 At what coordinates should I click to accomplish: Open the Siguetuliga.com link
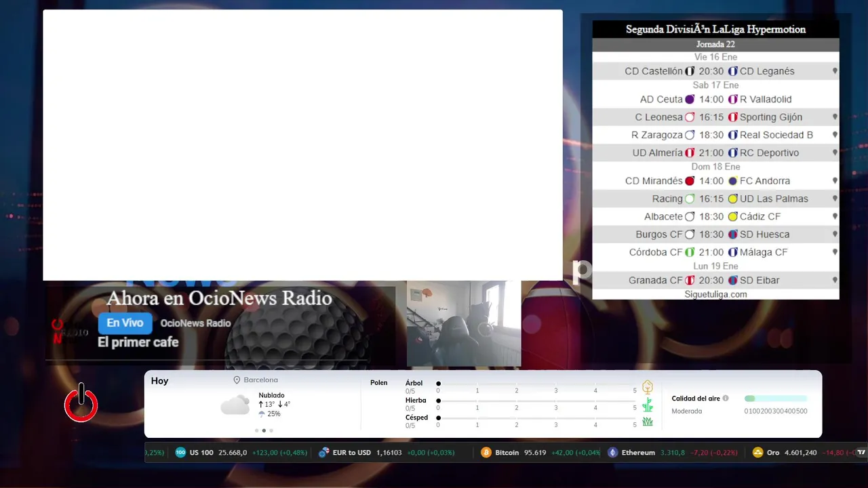(x=715, y=294)
